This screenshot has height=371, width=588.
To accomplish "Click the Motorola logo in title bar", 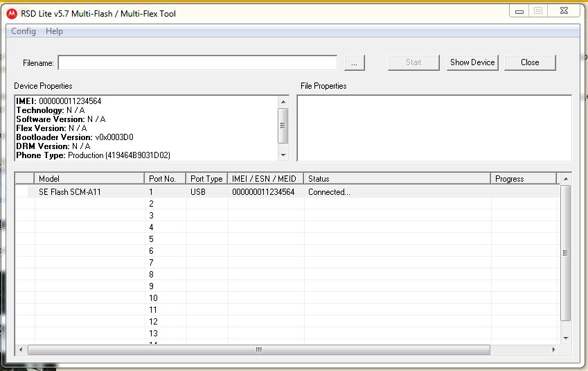I will (12, 14).
